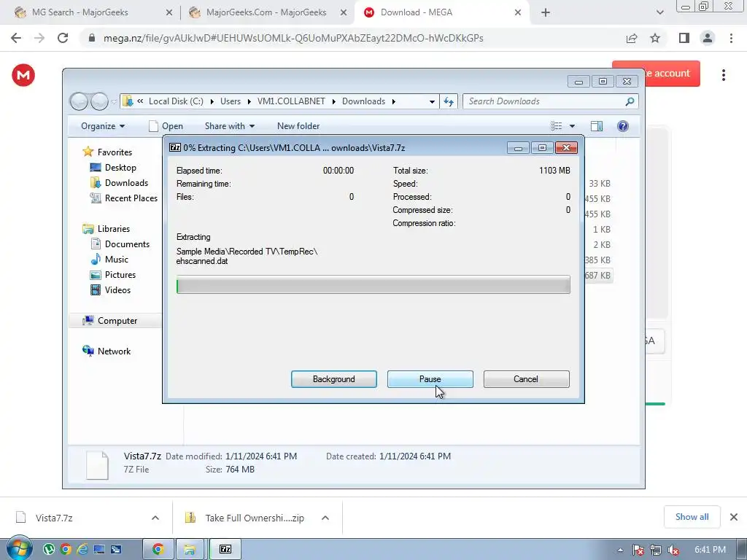Cancel the Vista7.7z extraction
The height and width of the screenshot is (560, 747).
pyautogui.click(x=526, y=379)
